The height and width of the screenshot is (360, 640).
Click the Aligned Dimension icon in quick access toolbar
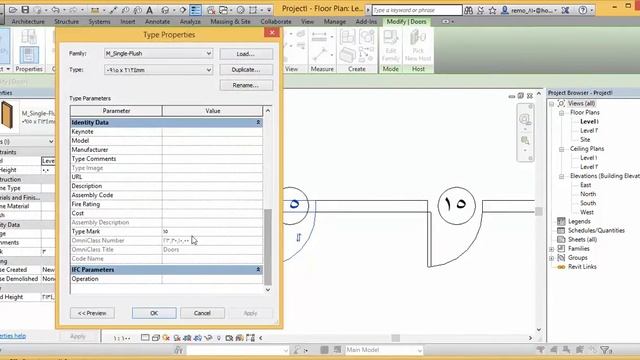click(x=113, y=10)
